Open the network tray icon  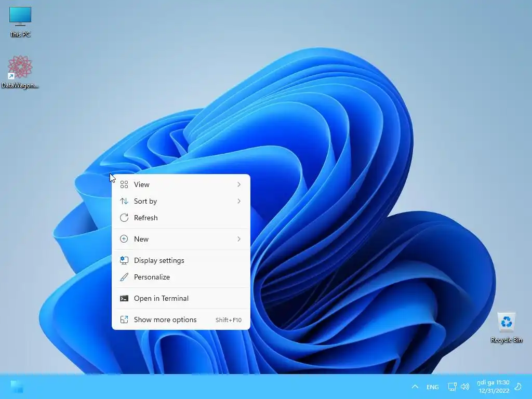pyautogui.click(x=452, y=387)
